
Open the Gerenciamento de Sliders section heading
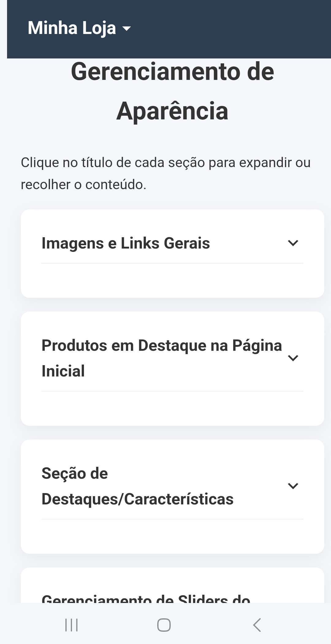[146, 597]
